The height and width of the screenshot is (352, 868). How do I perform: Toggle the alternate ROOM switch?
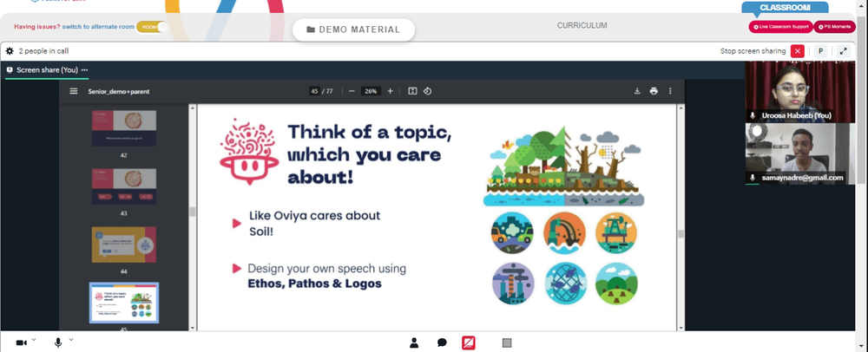[x=152, y=27]
